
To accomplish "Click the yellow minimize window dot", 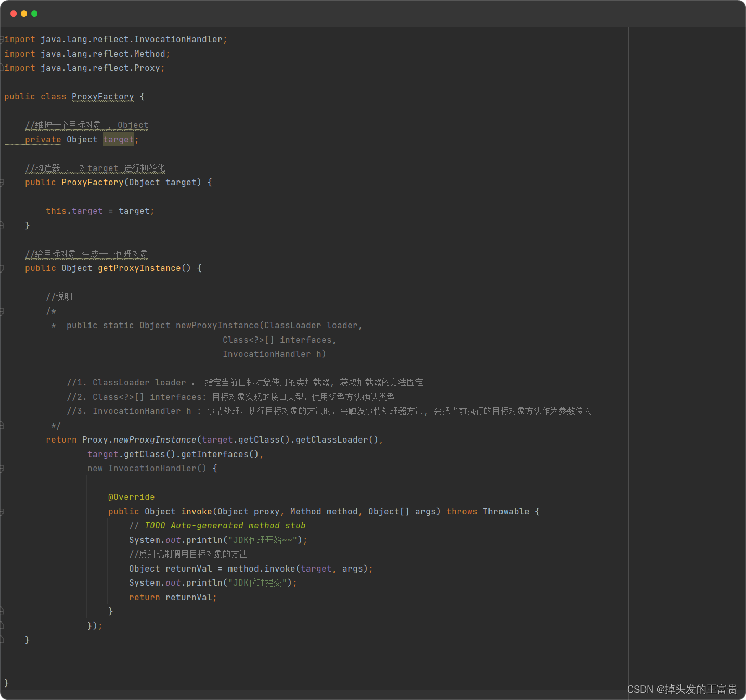I will tap(24, 14).
